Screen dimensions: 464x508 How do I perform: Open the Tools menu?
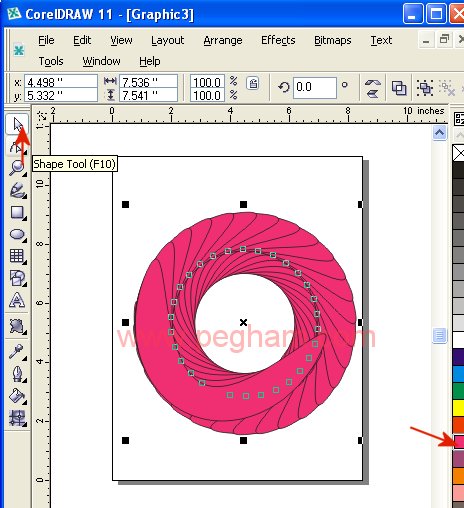(x=51, y=61)
